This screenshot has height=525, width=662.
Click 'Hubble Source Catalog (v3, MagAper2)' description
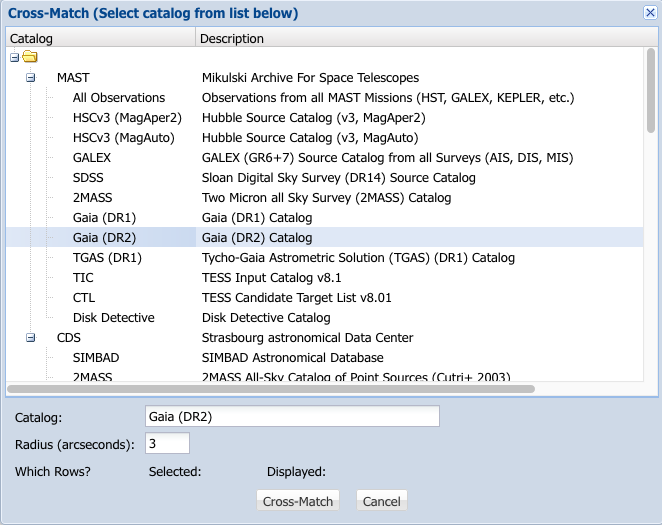tap(313, 118)
